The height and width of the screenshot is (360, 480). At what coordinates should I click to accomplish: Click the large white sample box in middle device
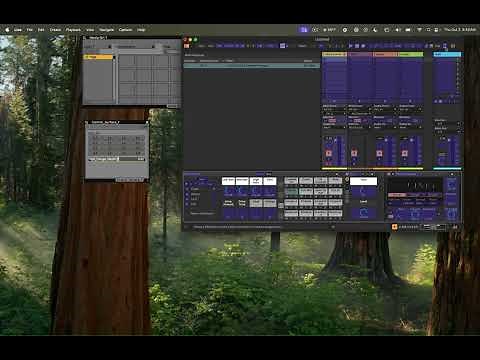click(363, 181)
